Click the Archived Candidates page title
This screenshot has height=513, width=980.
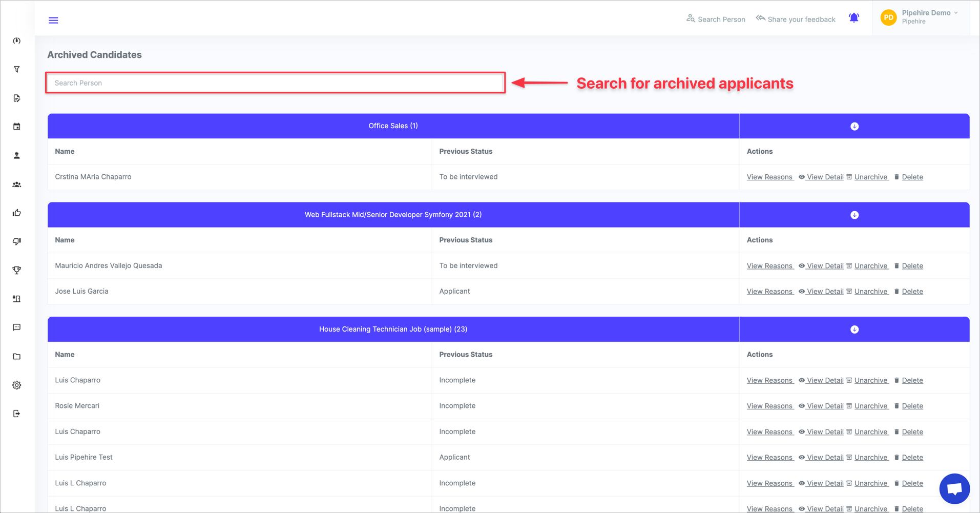coord(95,55)
